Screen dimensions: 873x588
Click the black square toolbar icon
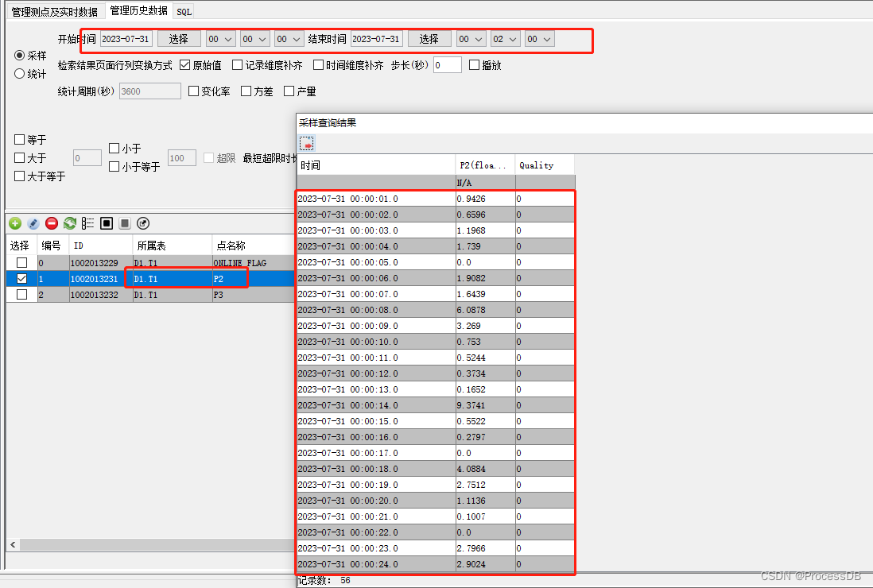tap(107, 223)
